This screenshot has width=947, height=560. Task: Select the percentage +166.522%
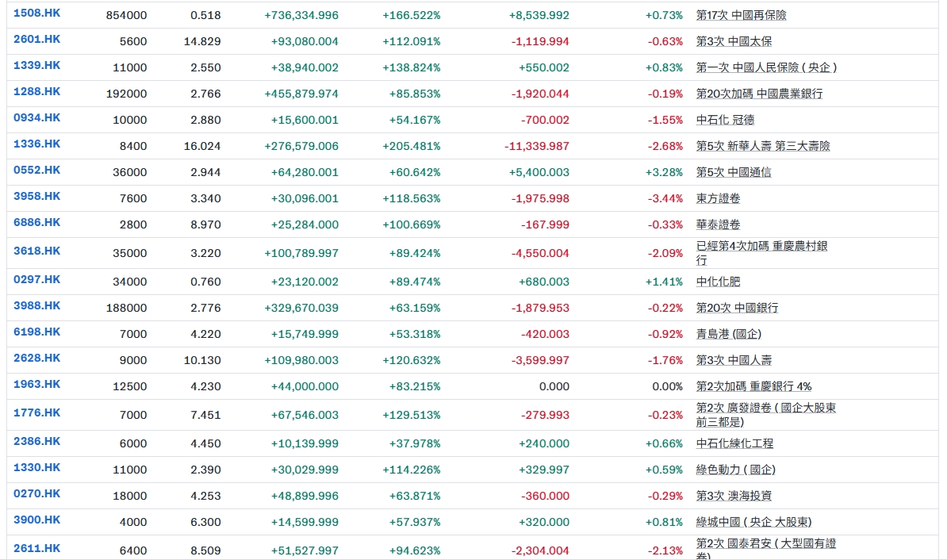412,15
